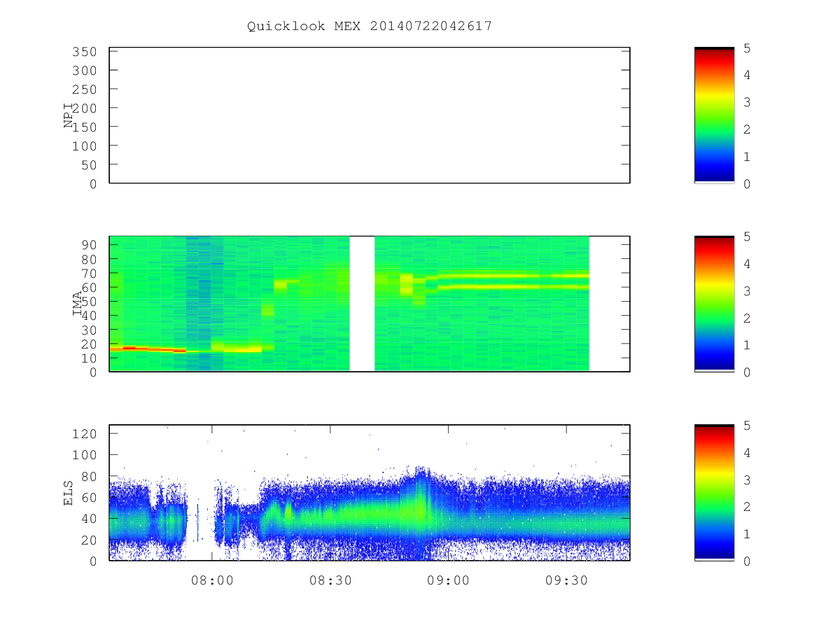
Task: Click the NPI axis label
Action: [68, 115]
